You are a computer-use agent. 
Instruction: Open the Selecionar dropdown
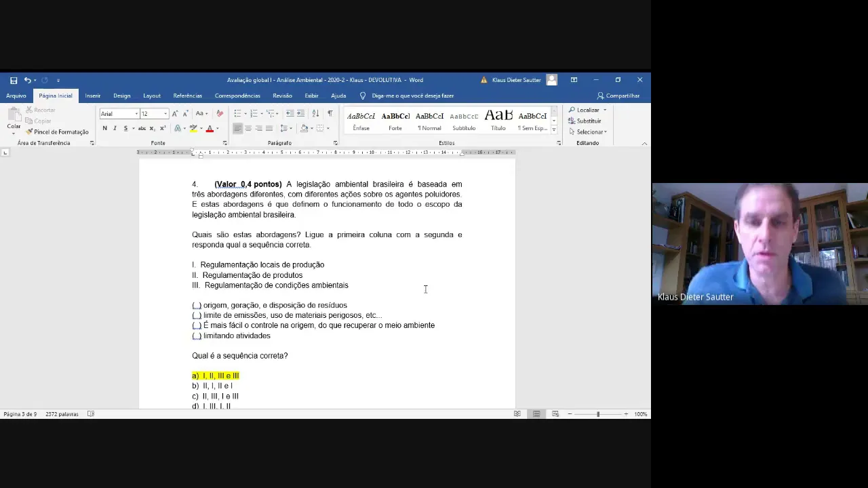coord(588,131)
